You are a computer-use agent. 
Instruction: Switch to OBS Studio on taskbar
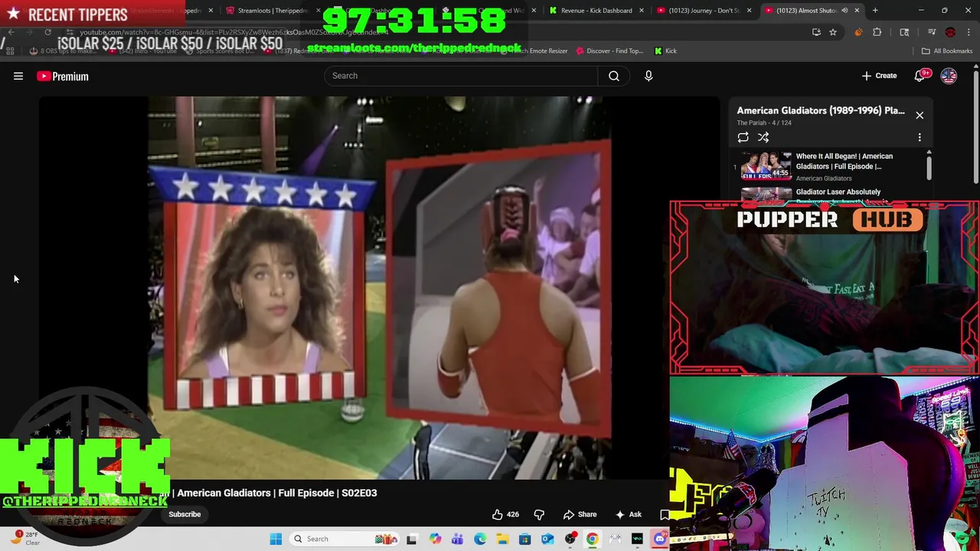[x=570, y=539]
